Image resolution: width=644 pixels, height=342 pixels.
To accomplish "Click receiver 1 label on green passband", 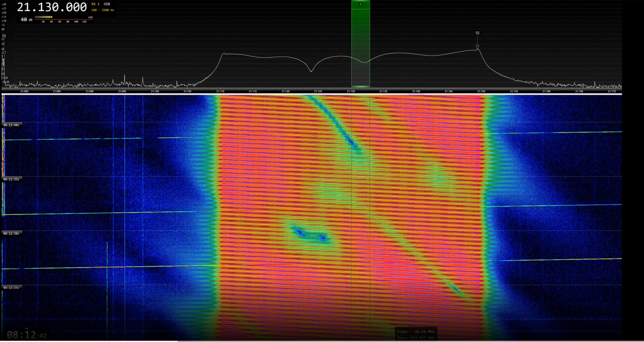I will (x=360, y=4).
